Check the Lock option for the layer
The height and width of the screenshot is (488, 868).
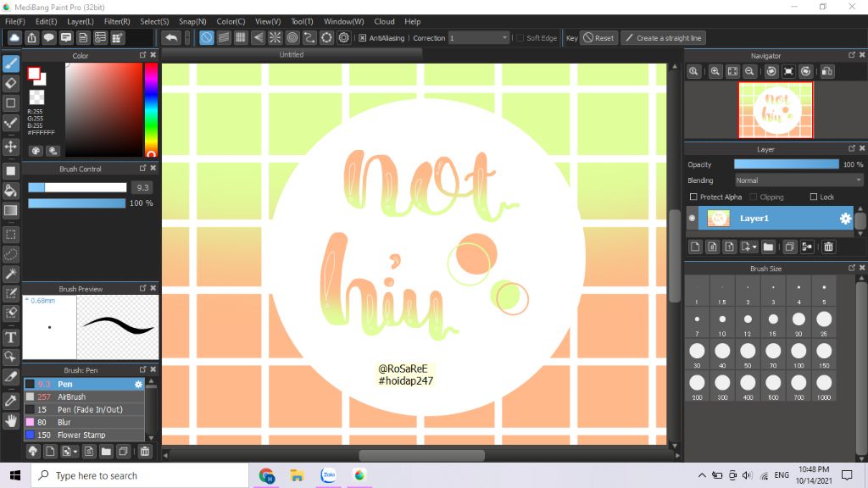click(x=813, y=197)
